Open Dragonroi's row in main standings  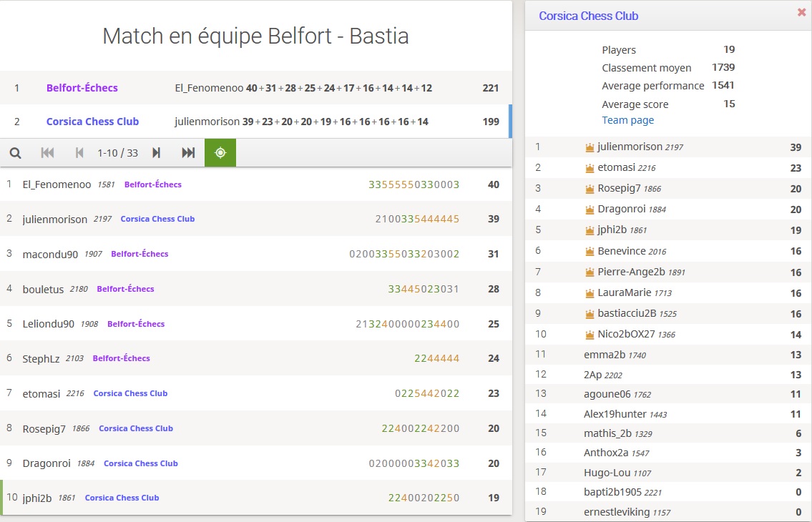(256, 463)
